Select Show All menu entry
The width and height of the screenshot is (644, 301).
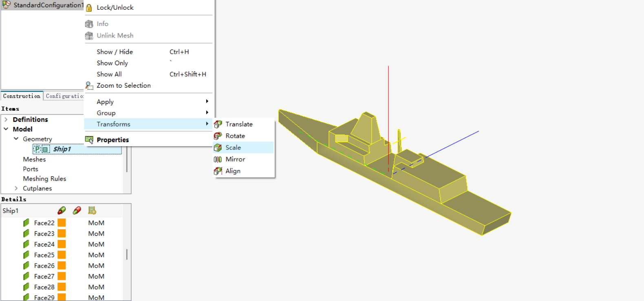pyautogui.click(x=109, y=74)
